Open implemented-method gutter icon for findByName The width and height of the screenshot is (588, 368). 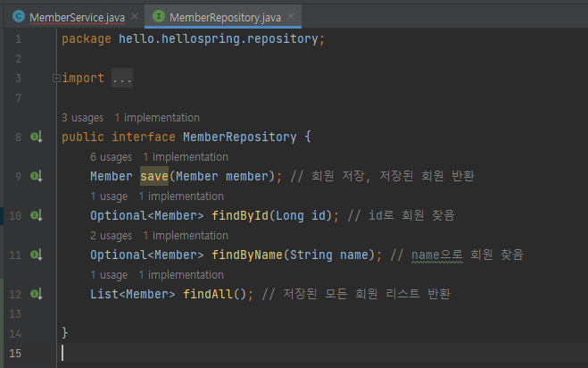(x=37, y=255)
